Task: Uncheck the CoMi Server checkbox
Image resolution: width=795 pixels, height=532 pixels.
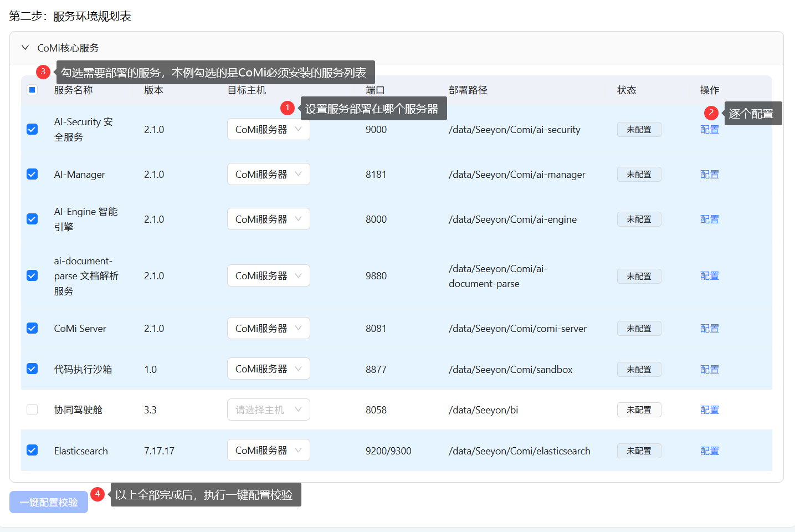Action: 32,328
